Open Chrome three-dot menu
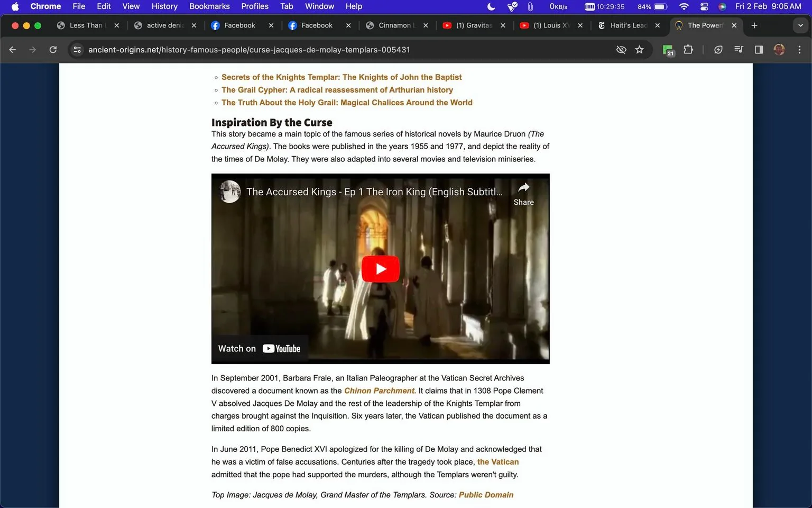Screen dimensions: 812x508 799,50
